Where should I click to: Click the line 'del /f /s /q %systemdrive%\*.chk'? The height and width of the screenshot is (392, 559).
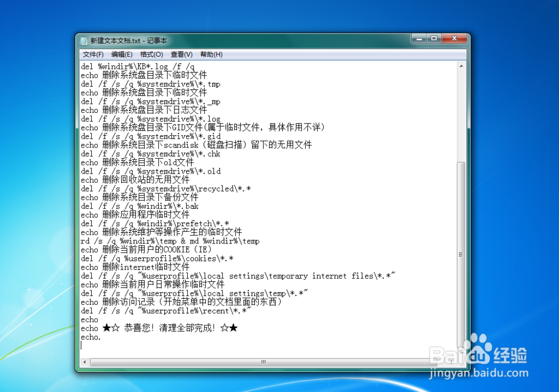tap(150, 154)
